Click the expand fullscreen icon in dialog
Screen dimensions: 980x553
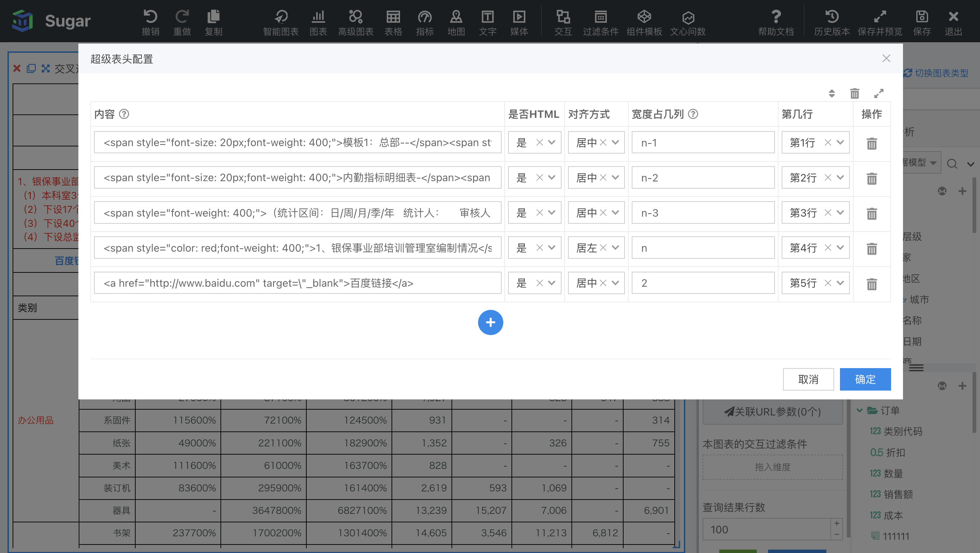879,94
